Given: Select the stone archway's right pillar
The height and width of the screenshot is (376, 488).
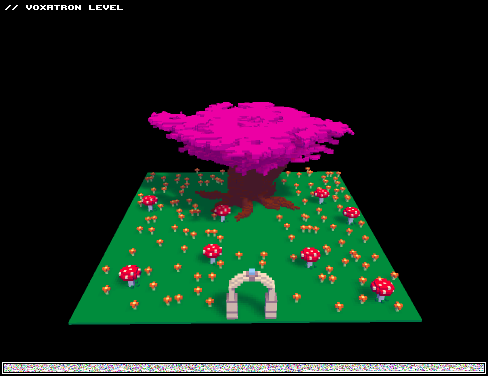Looking at the screenshot, I should 271,302.
